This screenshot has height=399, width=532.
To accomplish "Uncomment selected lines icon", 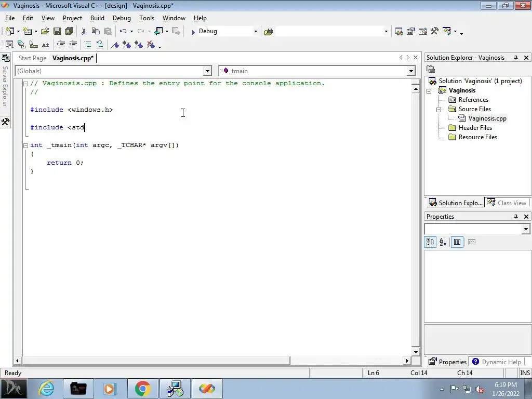I will click(x=99, y=45).
